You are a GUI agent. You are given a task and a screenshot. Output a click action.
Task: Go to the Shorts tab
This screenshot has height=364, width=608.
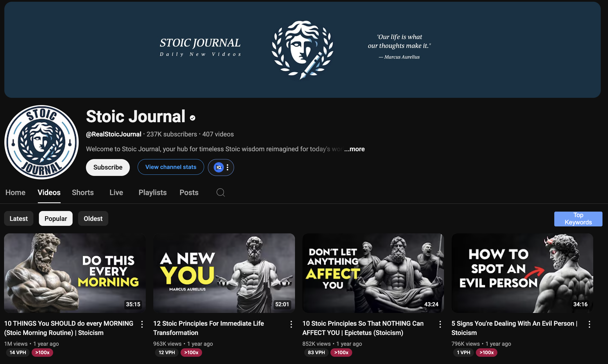pos(83,192)
